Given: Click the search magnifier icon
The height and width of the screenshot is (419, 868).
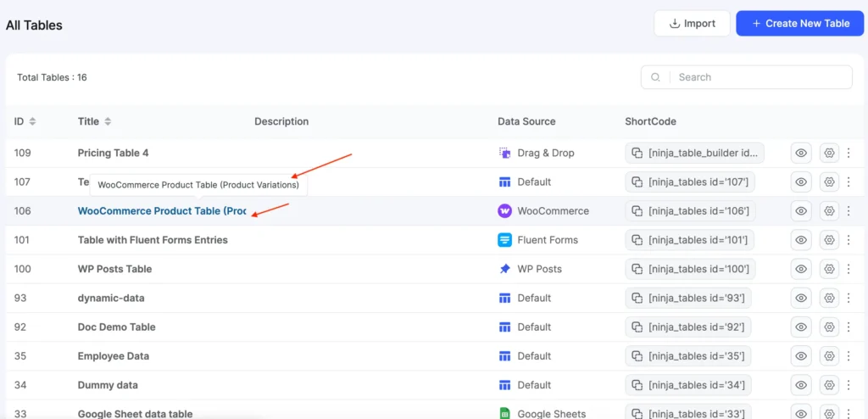Looking at the screenshot, I should click(x=655, y=77).
